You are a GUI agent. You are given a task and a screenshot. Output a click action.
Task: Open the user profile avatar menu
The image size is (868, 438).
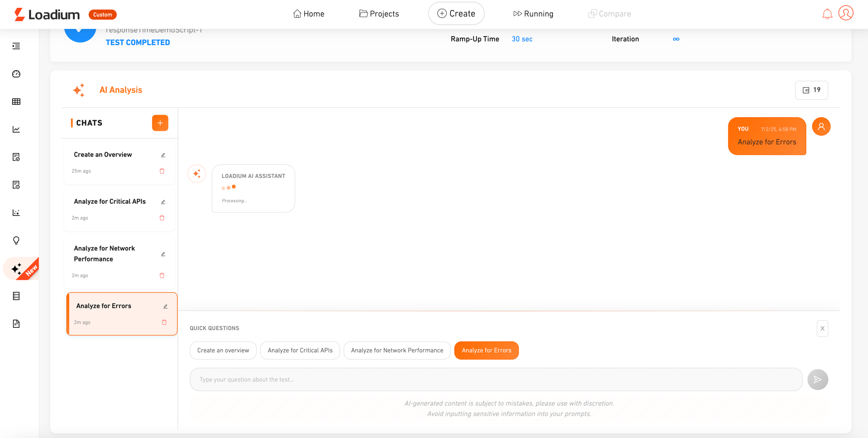pyautogui.click(x=846, y=13)
